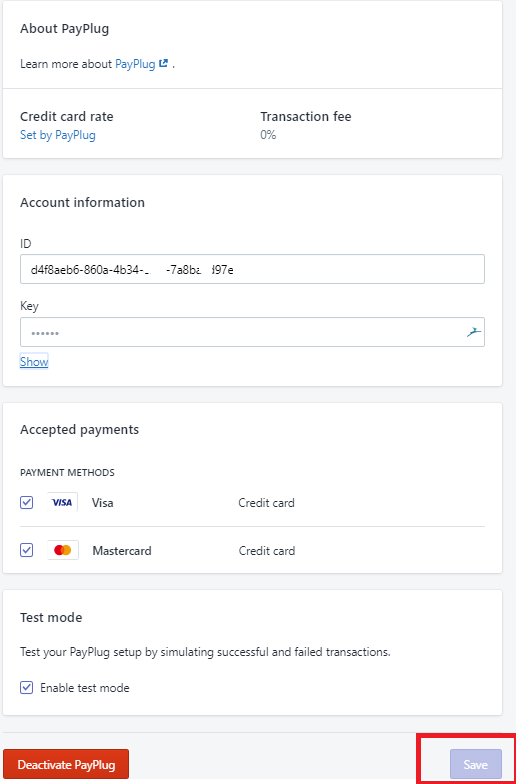Click the 'Accepted payments' heading
This screenshot has width=516, height=784.
point(80,430)
